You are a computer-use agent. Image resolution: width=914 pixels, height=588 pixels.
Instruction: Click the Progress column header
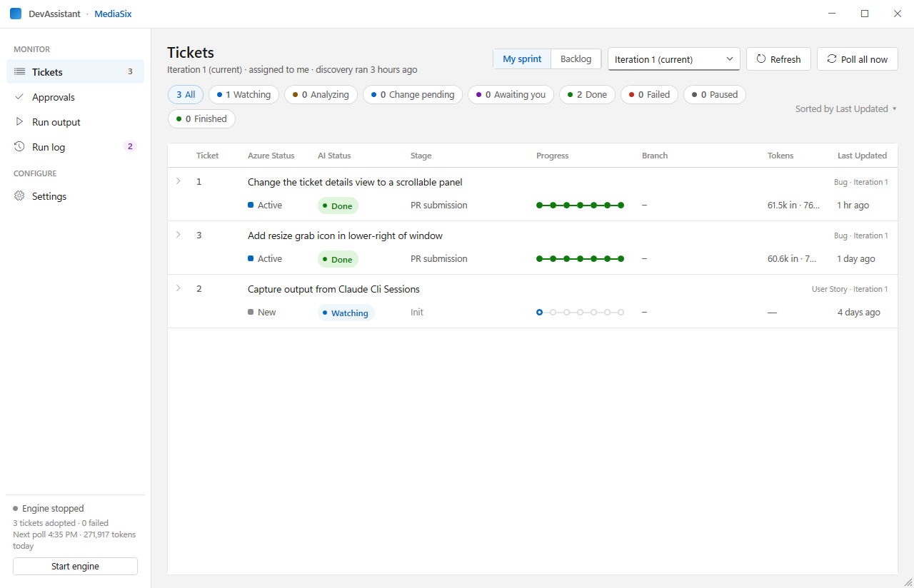(x=553, y=156)
